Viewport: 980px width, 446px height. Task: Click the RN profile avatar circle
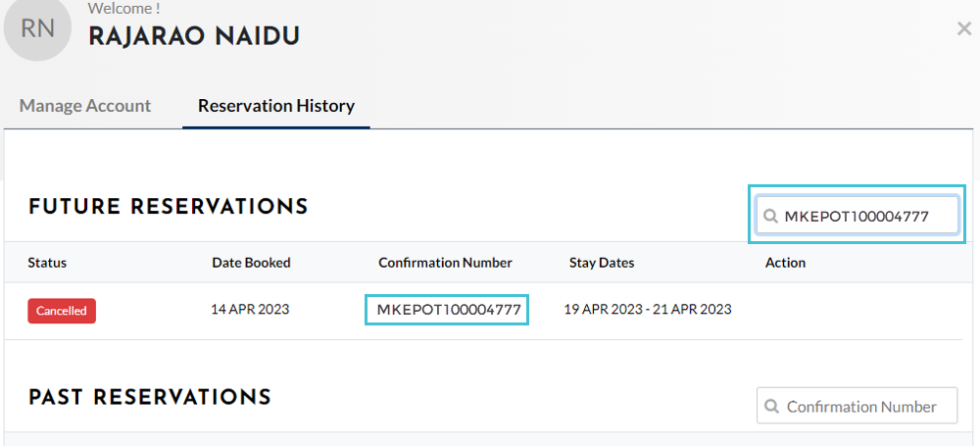point(37,28)
